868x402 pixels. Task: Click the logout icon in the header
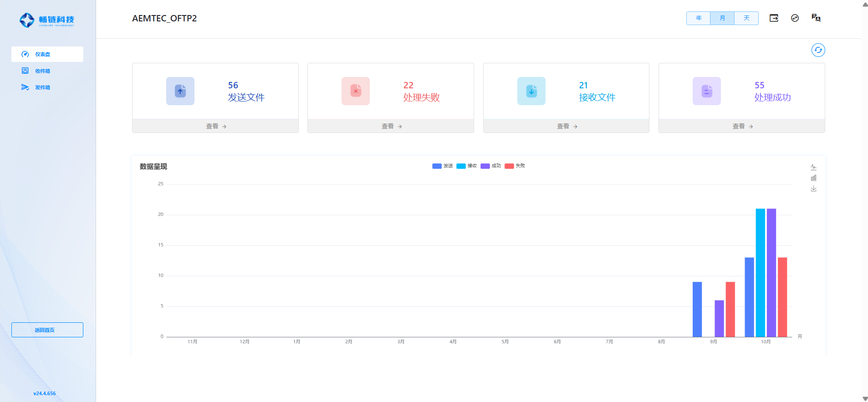point(774,18)
